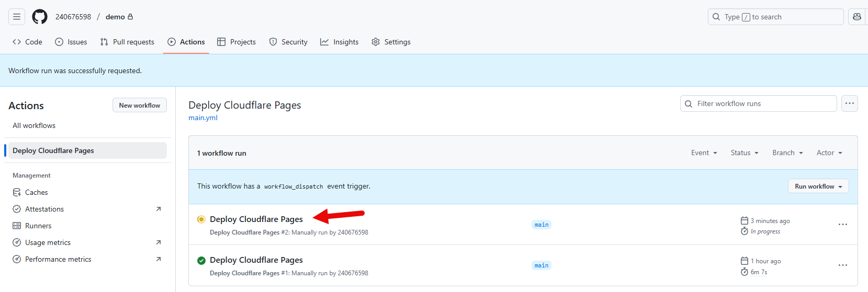Click the in-progress status icon of run #2
The width and height of the screenshot is (868, 292).
(x=201, y=219)
